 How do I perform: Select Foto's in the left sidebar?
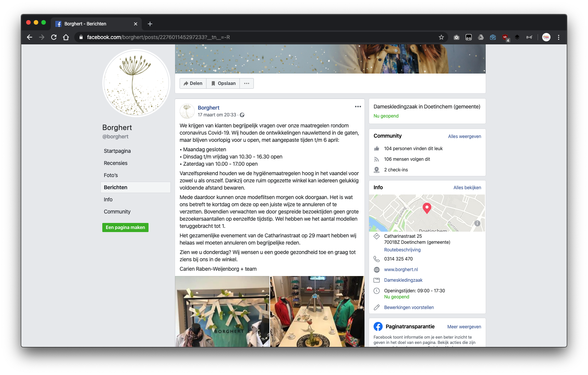coord(111,175)
